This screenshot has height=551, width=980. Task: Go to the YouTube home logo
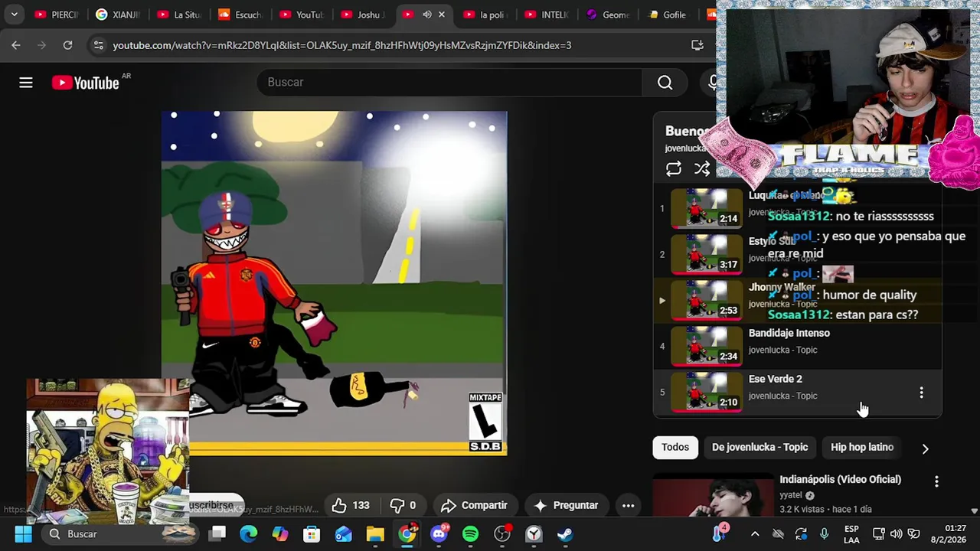[x=86, y=83]
